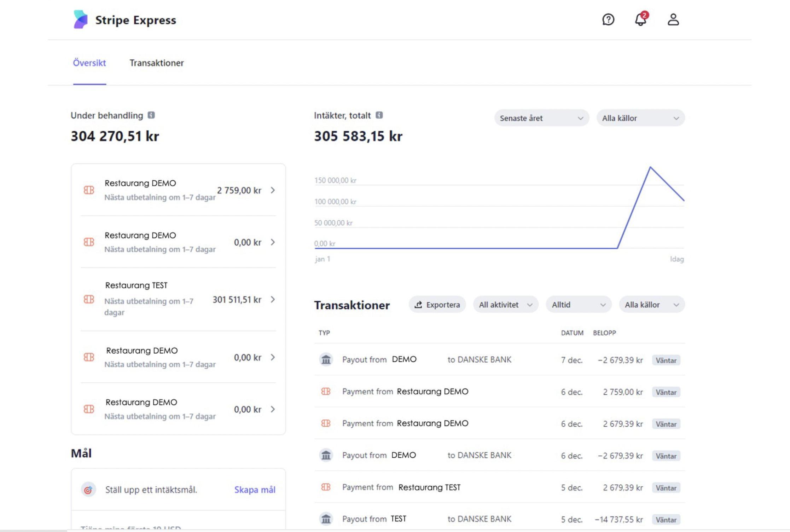Open Alla källor dropdown in Transaktioner section
Screen dimensions: 790x532
[x=652, y=305]
